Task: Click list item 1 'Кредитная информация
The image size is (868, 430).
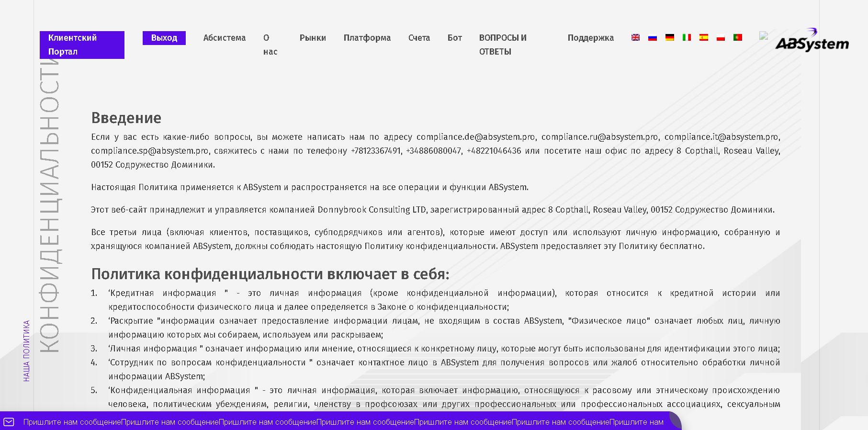Action: (444, 300)
